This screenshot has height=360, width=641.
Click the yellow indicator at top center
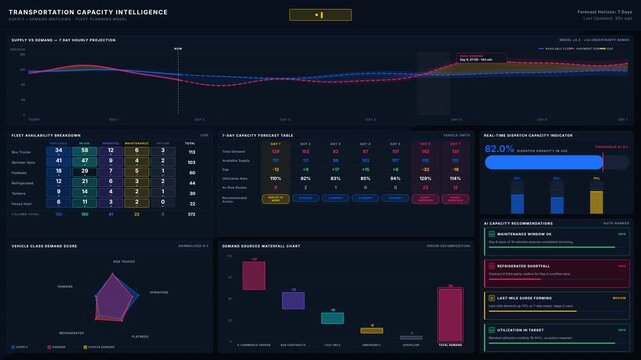(320, 15)
